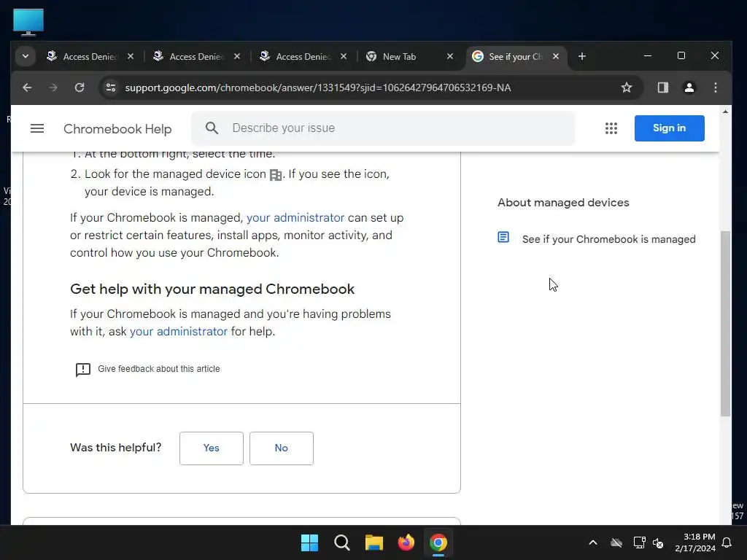Click the 'About managed devices' heading
The height and width of the screenshot is (560, 747).
pos(563,203)
